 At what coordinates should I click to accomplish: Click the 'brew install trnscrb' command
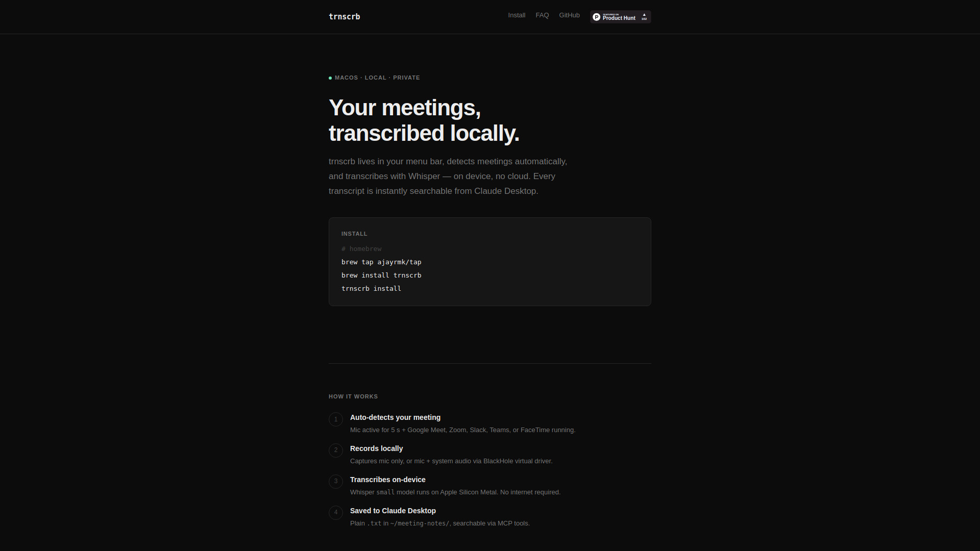(x=381, y=275)
